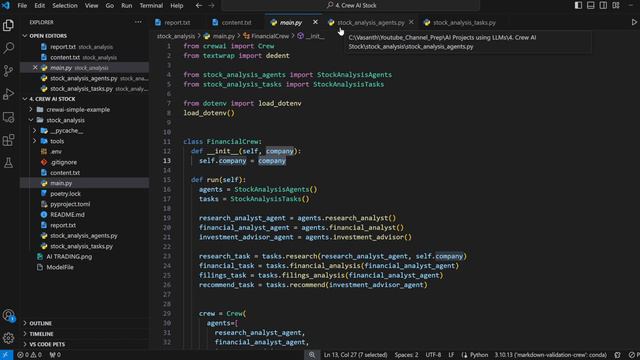Expand the tools folder

[x=57, y=141]
